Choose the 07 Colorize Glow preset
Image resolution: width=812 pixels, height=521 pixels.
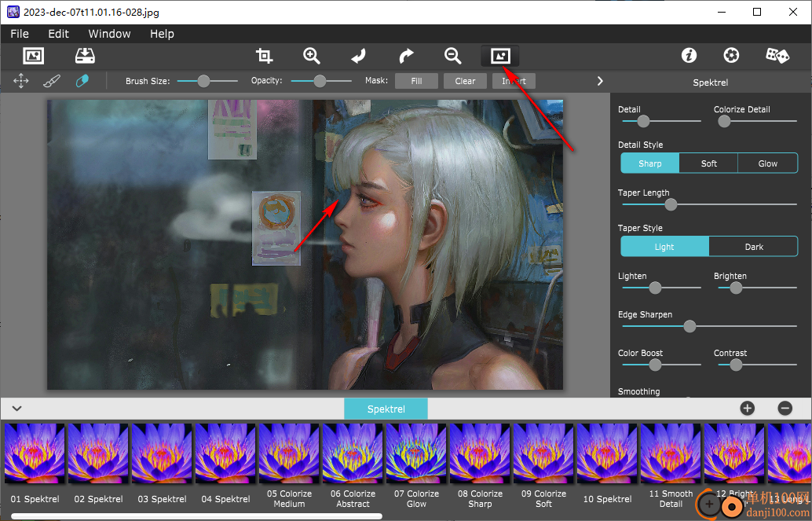[416, 453]
